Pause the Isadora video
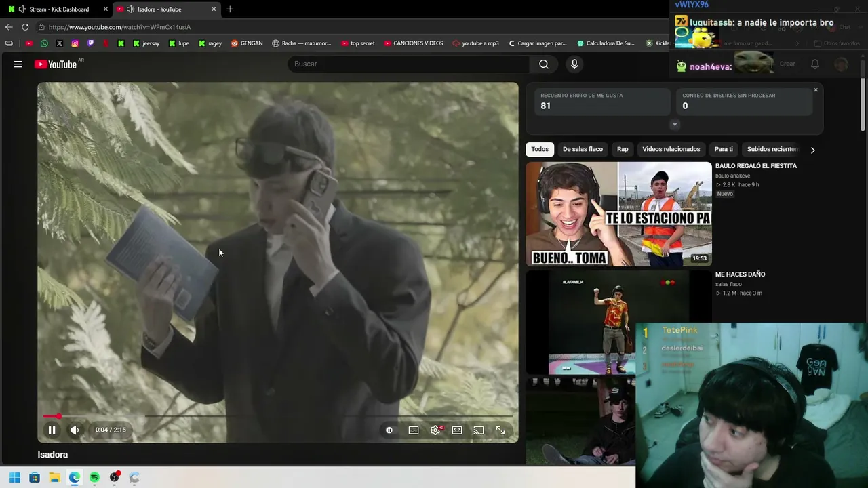The width and height of the screenshot is (868, 488). pos(52,430)
